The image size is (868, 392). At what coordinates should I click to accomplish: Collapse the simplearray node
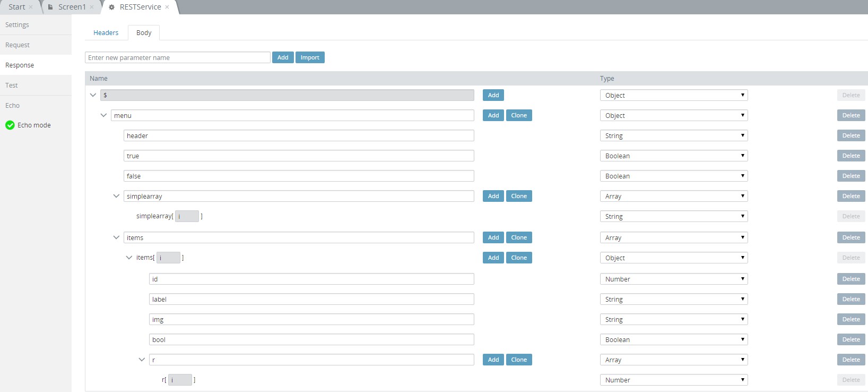pyautogui.click(x=116, y=196)
